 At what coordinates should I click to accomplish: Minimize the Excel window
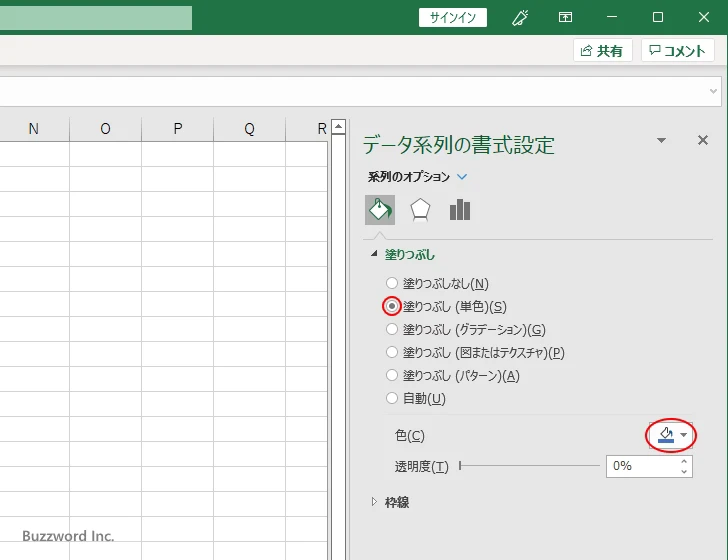(x=612, y=18)
